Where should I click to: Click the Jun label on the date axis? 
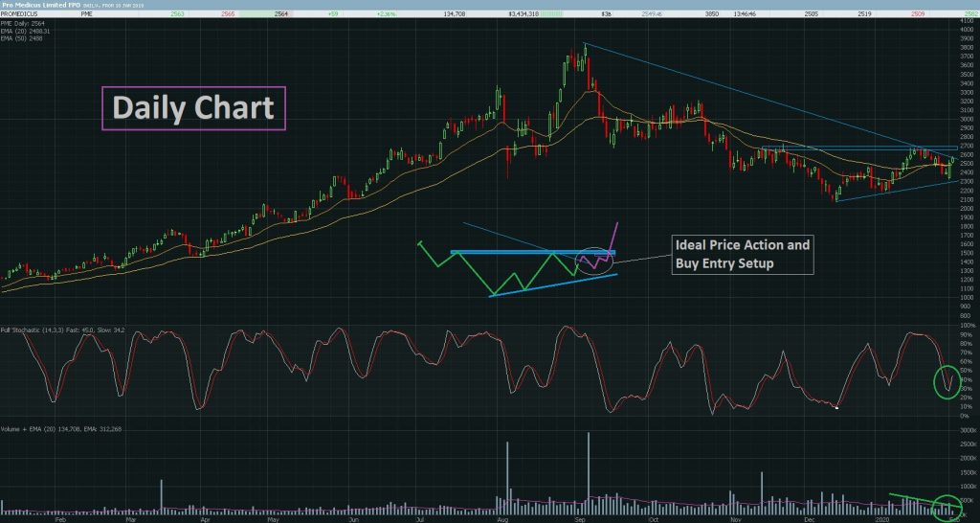[353, 519]
